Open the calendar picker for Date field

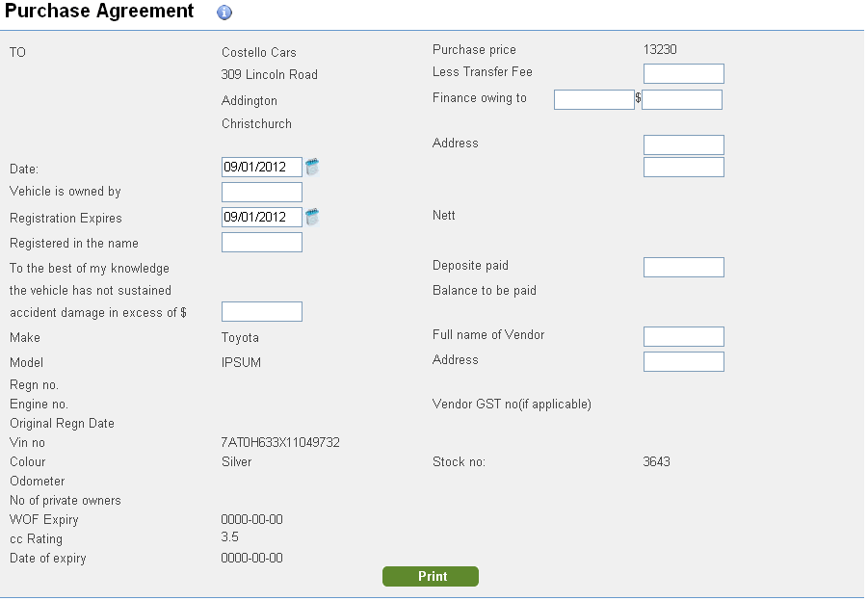coord(312,167)
